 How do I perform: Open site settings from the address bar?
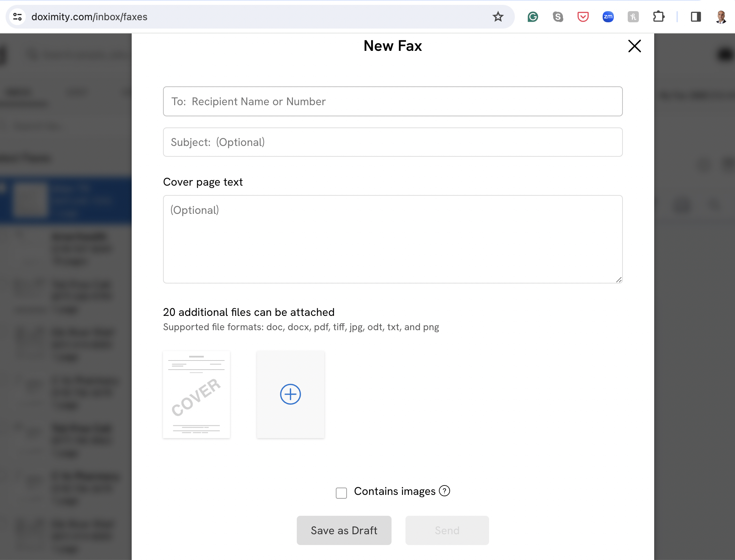click(18, 16)
